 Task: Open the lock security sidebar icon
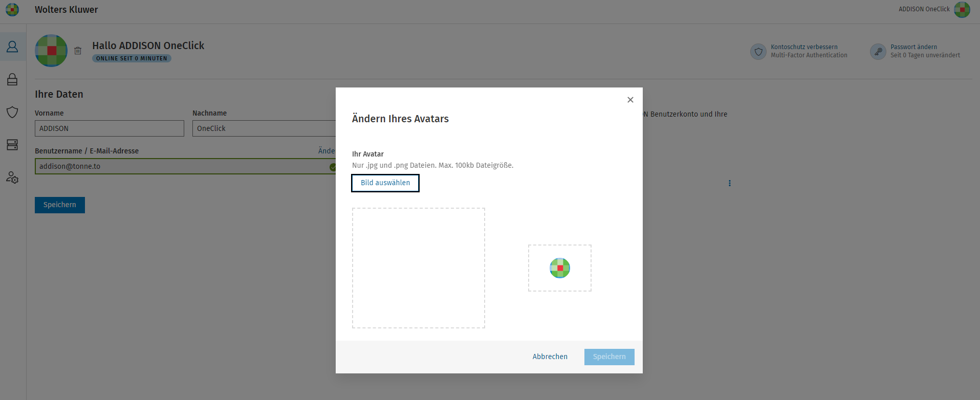pos(12,79)
